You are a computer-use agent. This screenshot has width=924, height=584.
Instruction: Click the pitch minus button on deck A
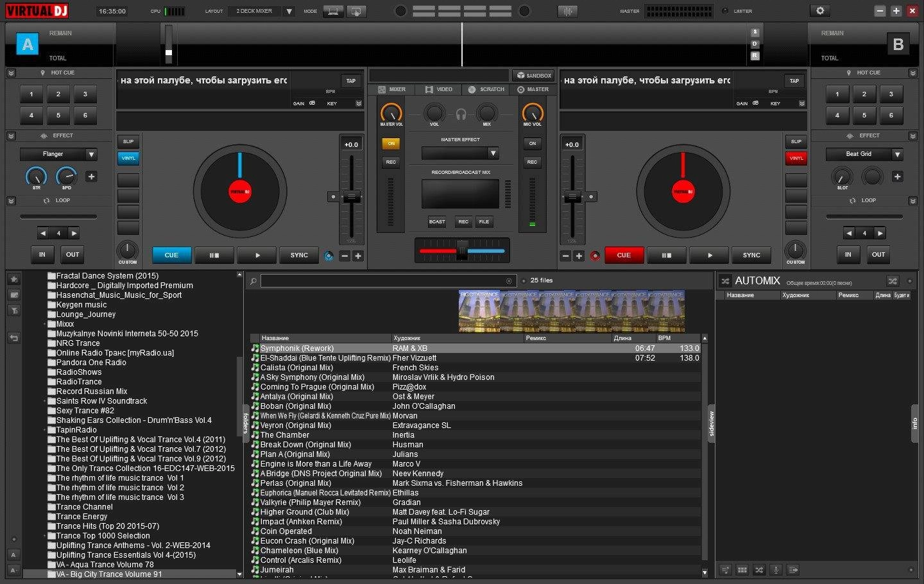(x=345, y=255)
